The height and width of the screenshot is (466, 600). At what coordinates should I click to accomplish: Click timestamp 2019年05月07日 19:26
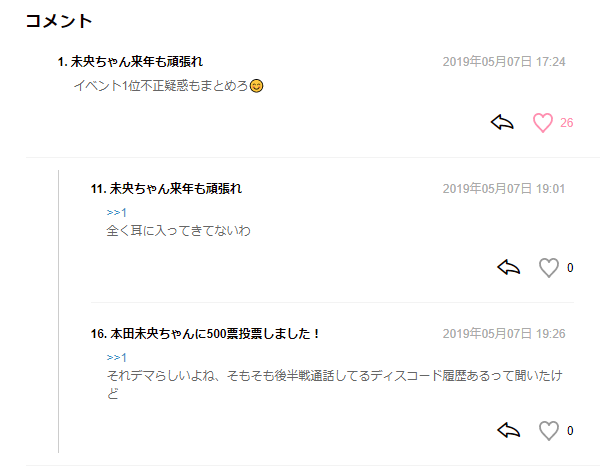[504, 334]
